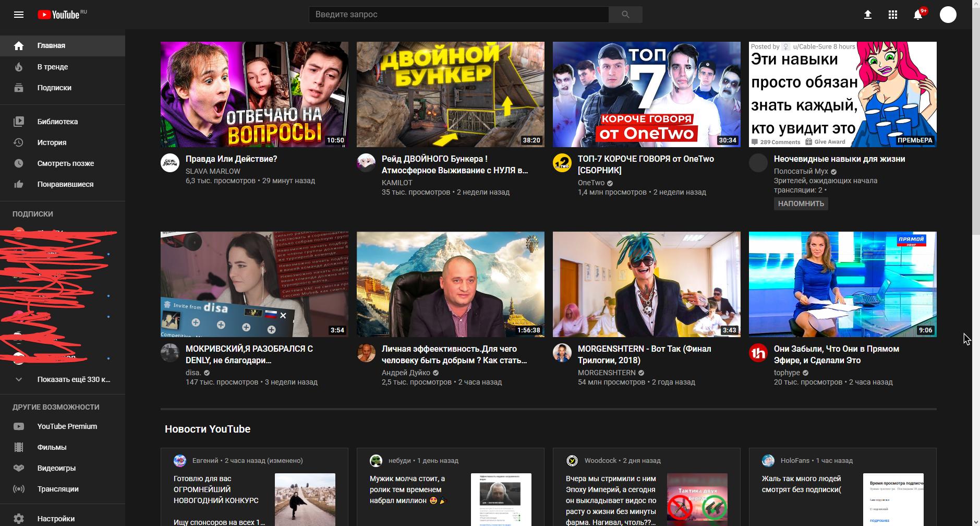Open tophype channel avatar
The width and height of the screenshot is (980, 526).
pyautogui.click(x=758, y=353)
